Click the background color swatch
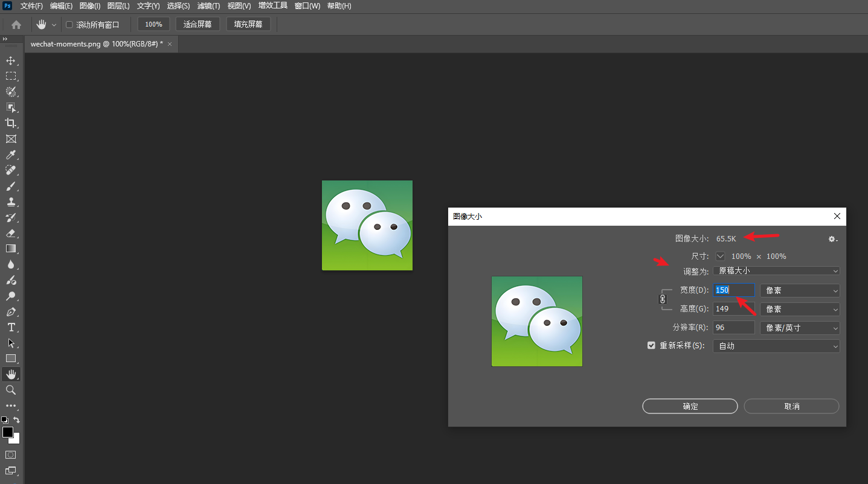Image resolution: width=868 pixels, height=484 pixels. 16,440
